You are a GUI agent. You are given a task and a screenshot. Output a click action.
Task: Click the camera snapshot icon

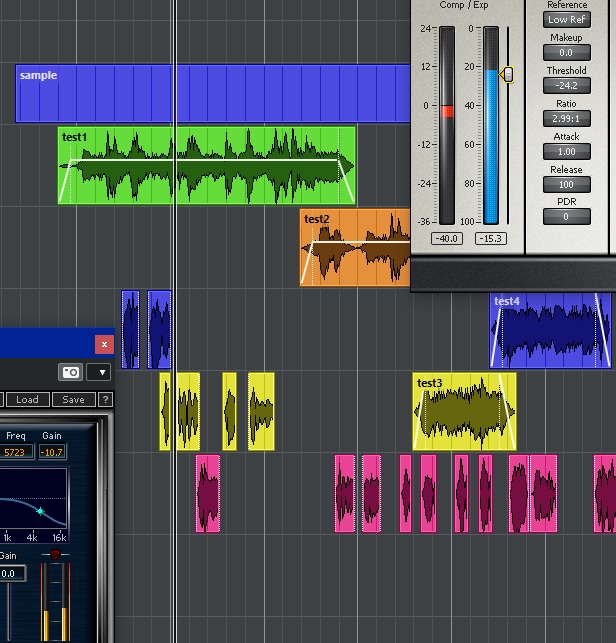[70, 372]
